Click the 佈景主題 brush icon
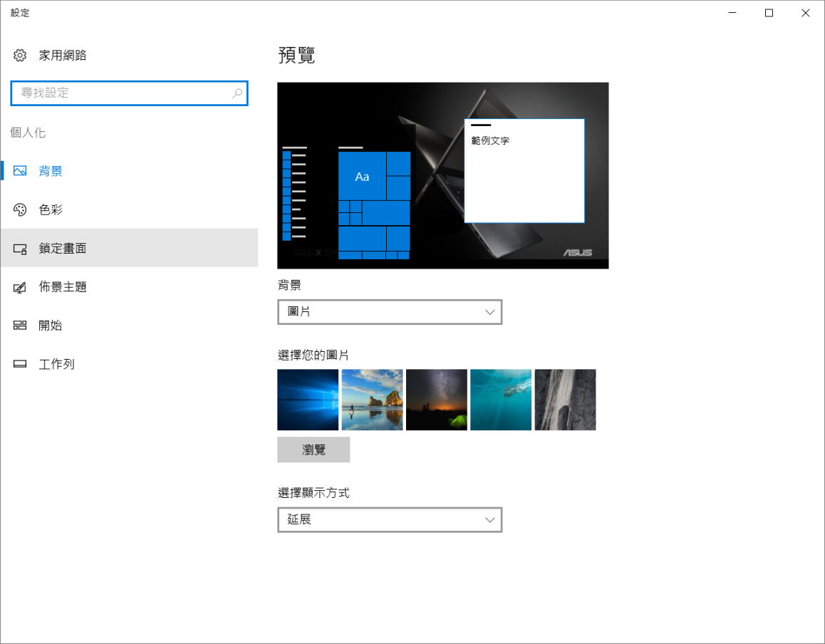825x644 pixels. 20,287
